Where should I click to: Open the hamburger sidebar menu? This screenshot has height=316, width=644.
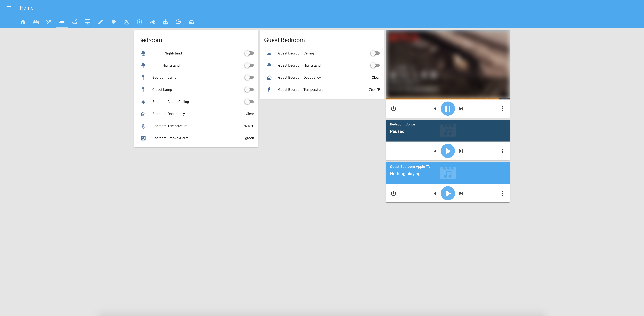point(9,8)
